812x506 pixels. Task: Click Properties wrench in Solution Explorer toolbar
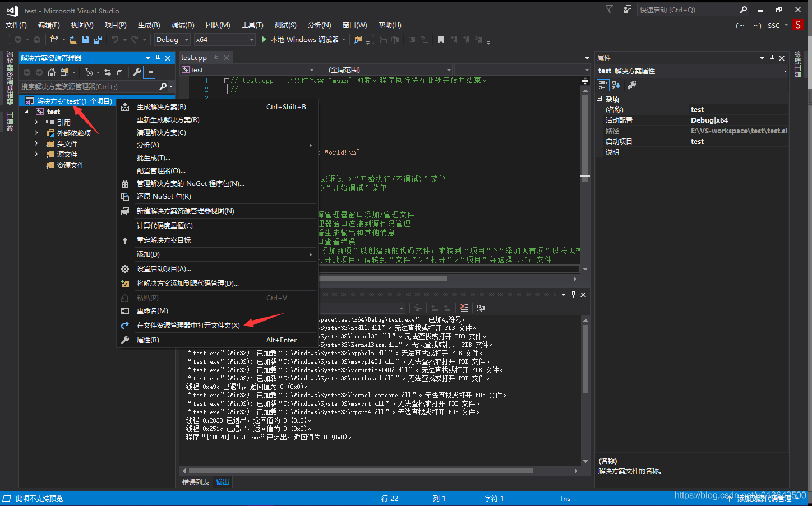137,72
